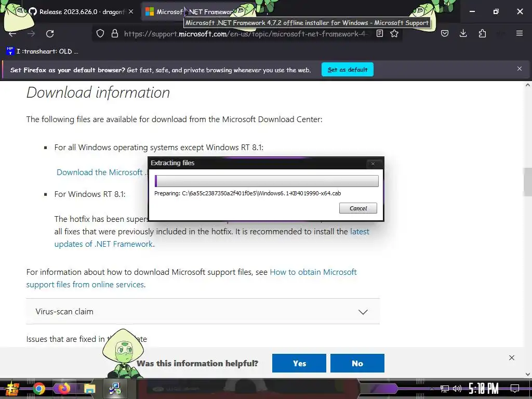Viewport: 532px width, 399px height.
Task: Bookmark this page with star
Action: pyautogui.click(x=394, y=34)
